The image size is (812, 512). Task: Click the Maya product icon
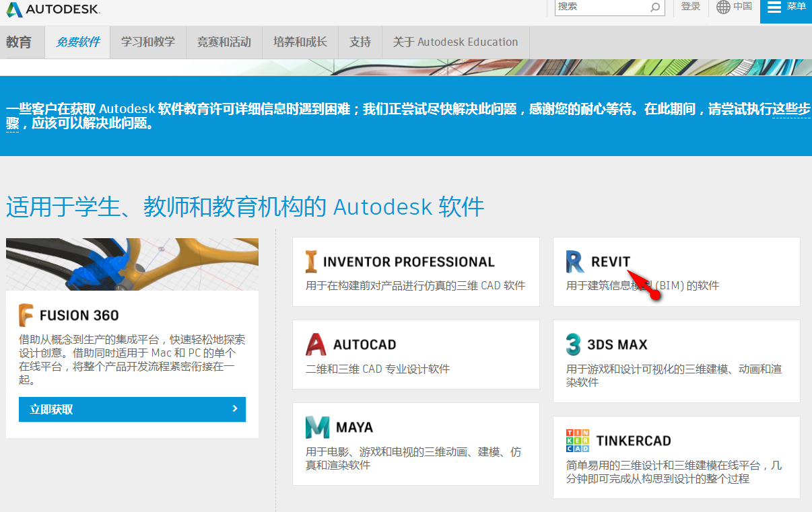point(317,427)
